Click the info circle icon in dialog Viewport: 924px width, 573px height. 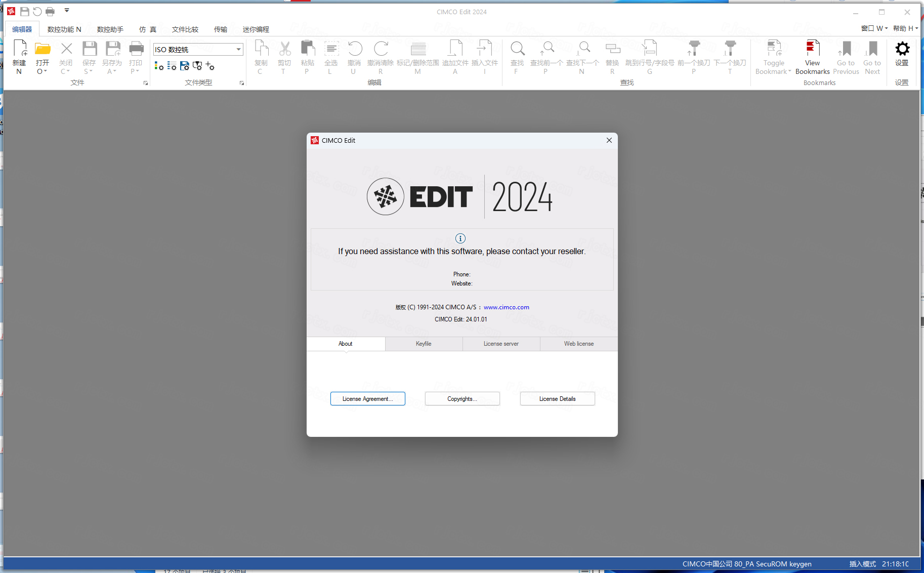coord(460,238)
